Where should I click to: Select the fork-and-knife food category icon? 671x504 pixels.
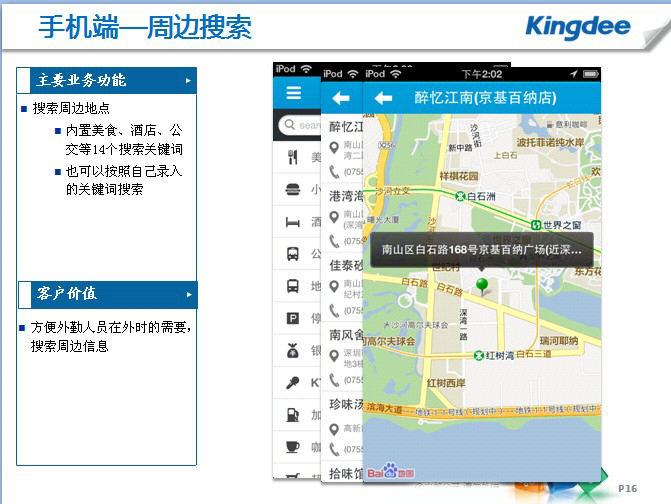(x=293, y=157)
